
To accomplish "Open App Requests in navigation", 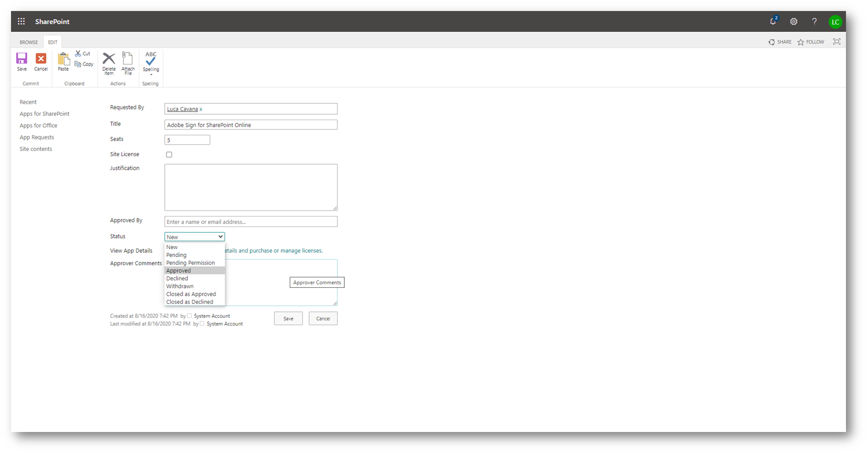I will point(37,137).
